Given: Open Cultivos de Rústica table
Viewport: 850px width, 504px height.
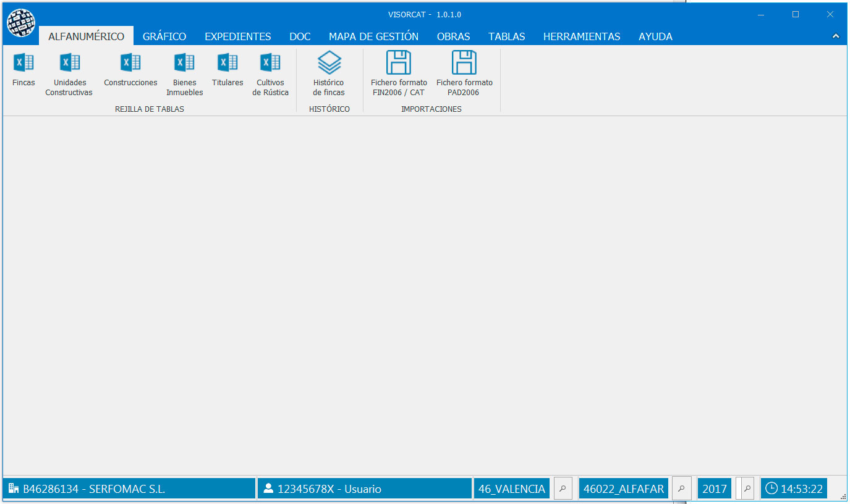Looking at the screenshot, I should [x=270, y=74].
